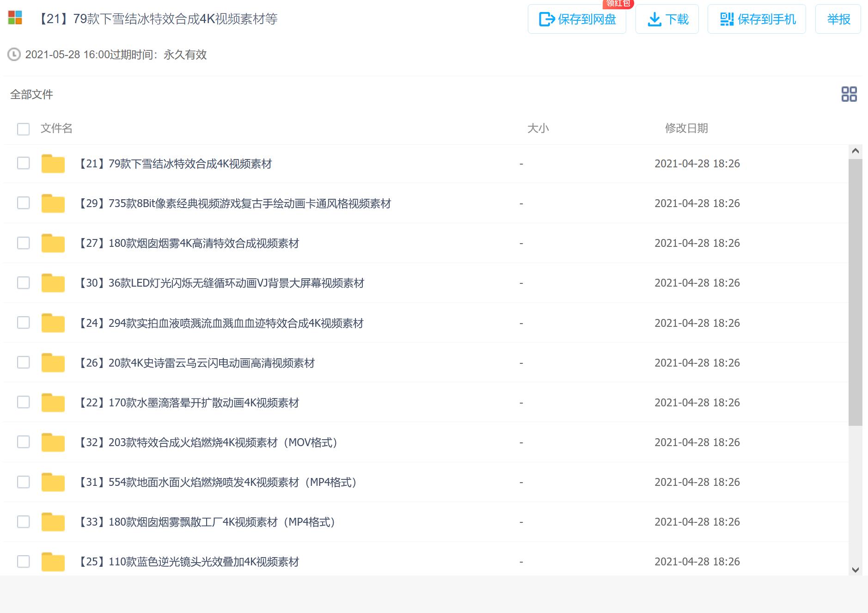This screenshot has height=613, width=868.
Task: Check the box for 【26】20款4K史诗雷云 folder
Action: point(23,362)
